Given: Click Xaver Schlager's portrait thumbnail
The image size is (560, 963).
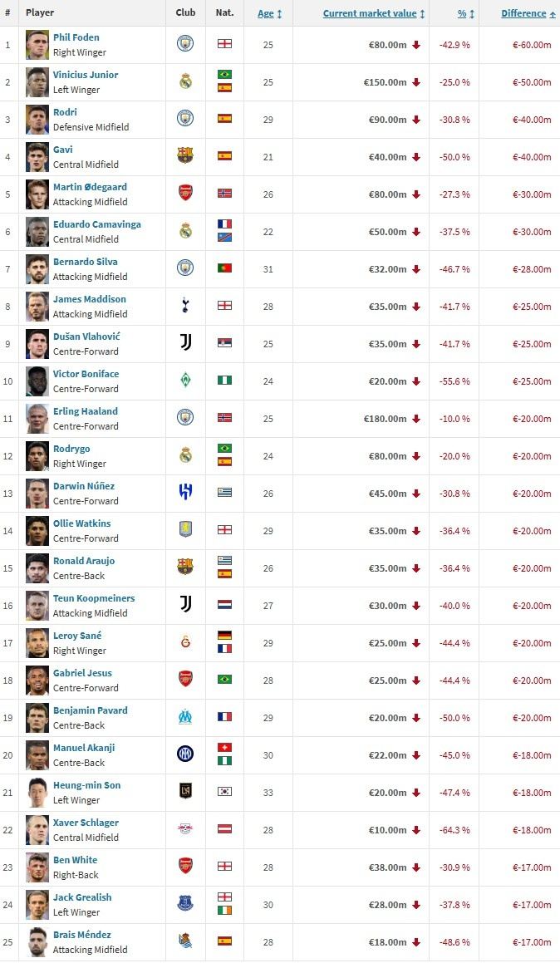Looking at the screenshot, I should click(x=37, y=830).
